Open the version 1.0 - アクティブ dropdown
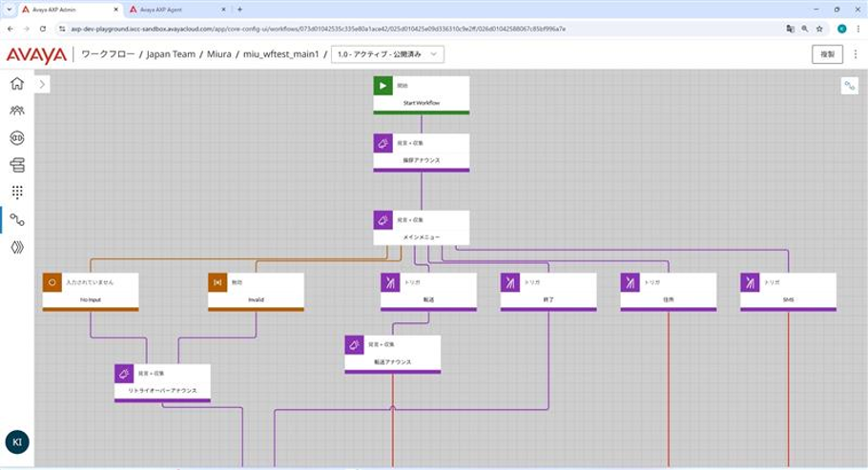This screenshot has width=868, height=470. pyautogui.click(x=387, y=54)
